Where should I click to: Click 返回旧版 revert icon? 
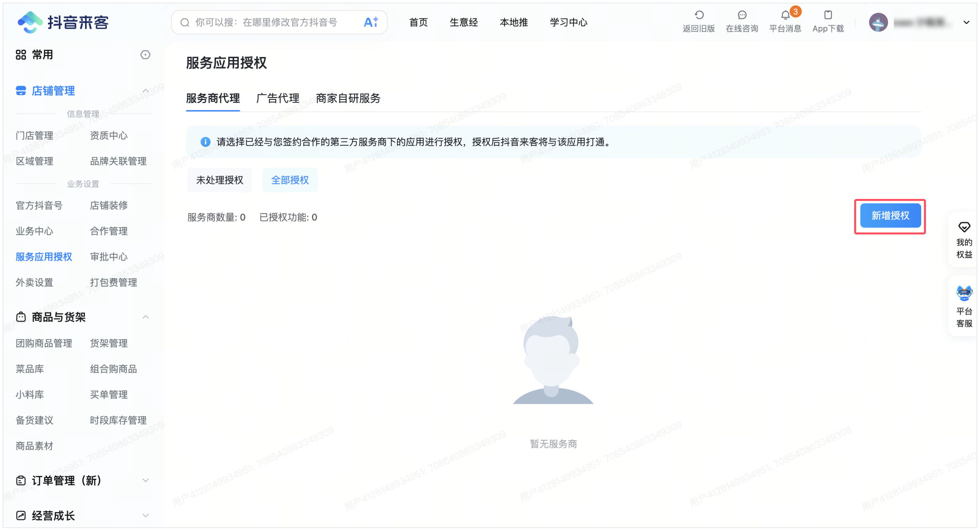tap(699, 15)
